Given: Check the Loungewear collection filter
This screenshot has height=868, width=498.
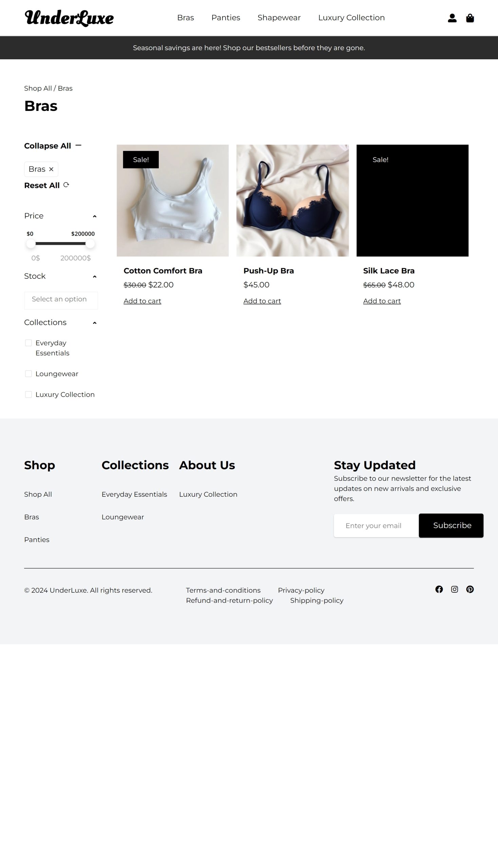Looking at the screenshot, I should [28, 374].
